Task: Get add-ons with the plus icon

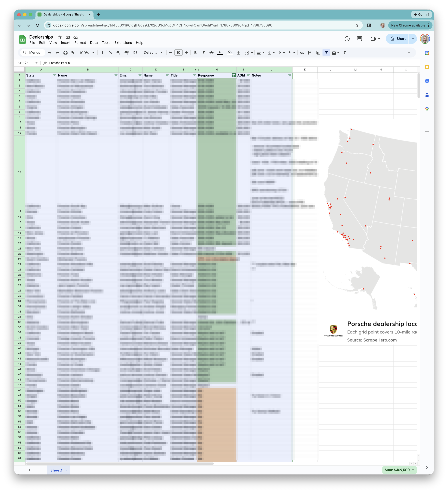Action: pos(427,131)
